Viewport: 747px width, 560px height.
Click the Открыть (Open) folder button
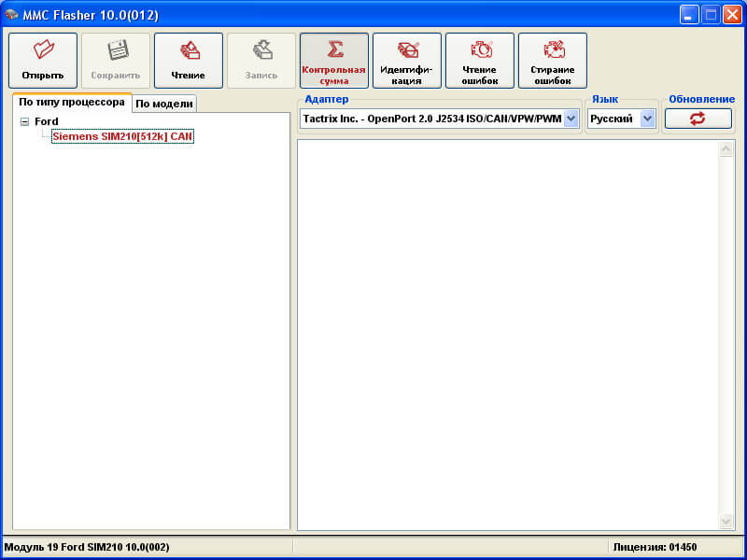point(43,61)
